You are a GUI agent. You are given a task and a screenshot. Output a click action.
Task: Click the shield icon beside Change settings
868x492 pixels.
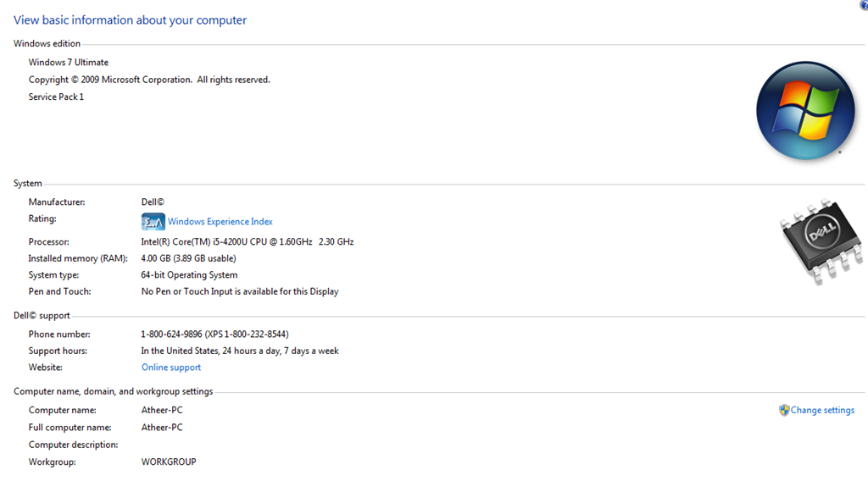point(784,410)
